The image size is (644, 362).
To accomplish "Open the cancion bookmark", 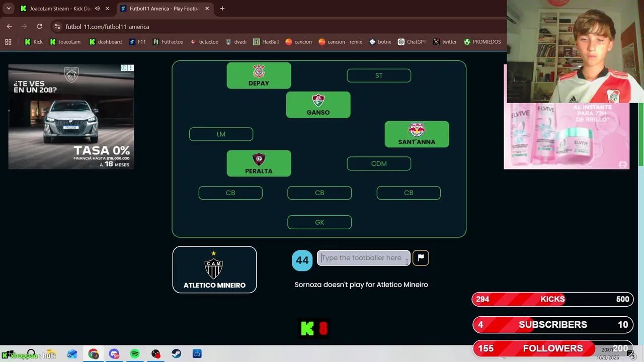I will pos(298,42).
